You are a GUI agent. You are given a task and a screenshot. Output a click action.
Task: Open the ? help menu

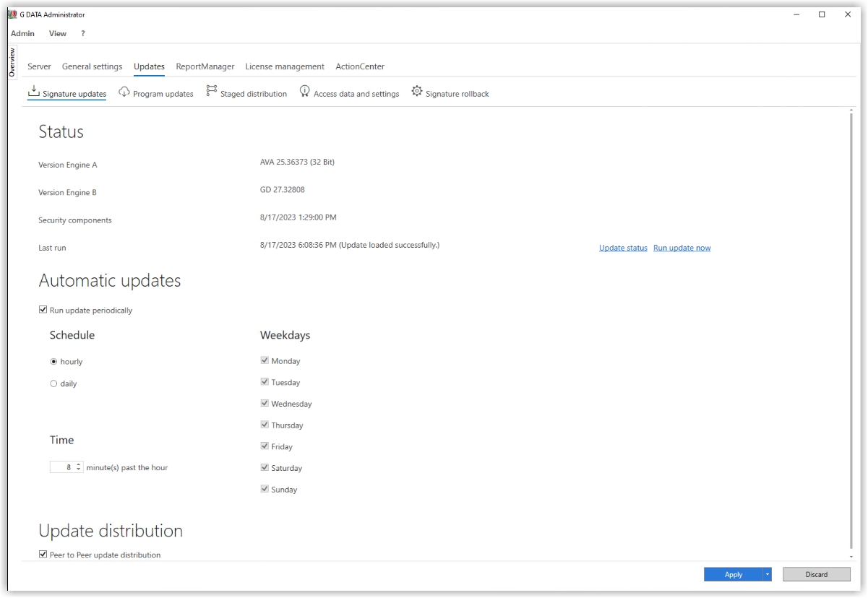coord(83,33)
